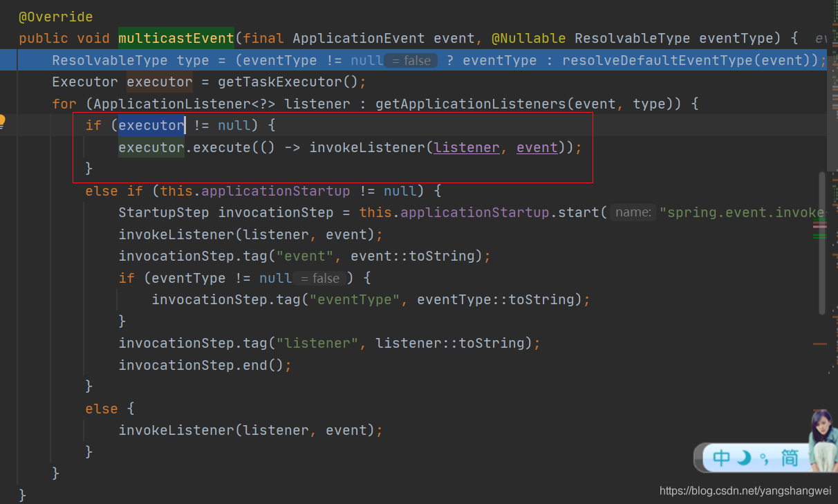Click the 'name:' parameter hint
The image size is (838, 504).
[x=633, y=213]
